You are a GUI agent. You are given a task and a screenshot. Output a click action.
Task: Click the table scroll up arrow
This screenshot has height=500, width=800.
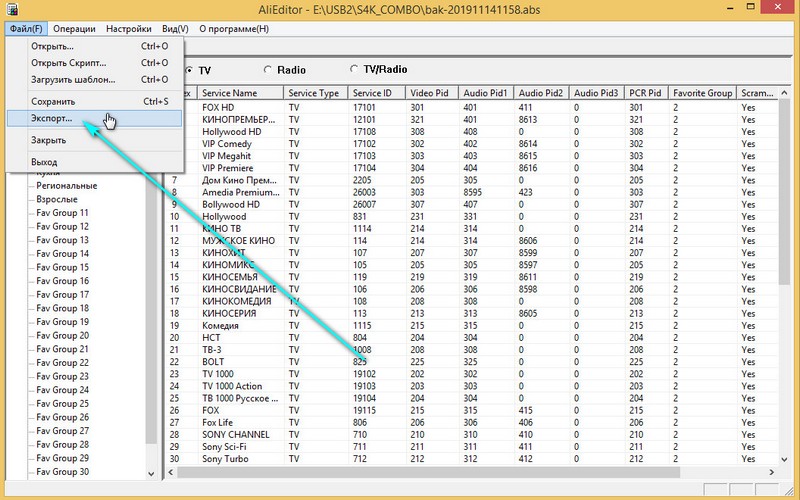click(x=785, y=93)
